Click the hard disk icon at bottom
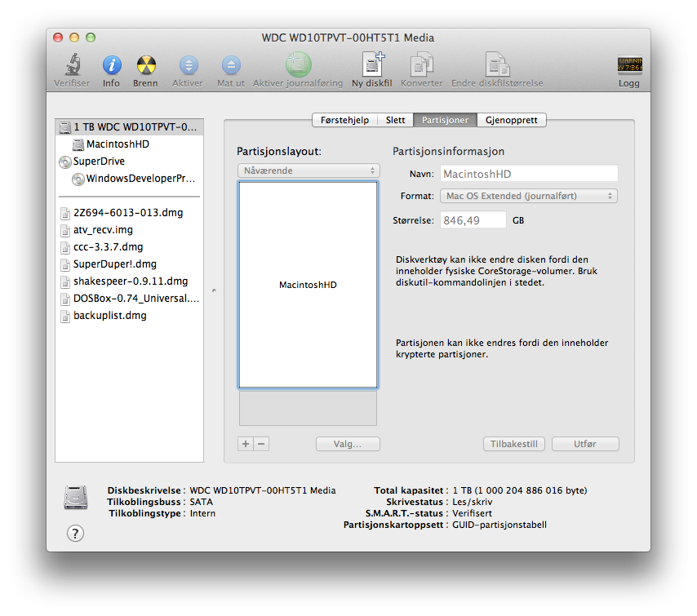This screenshot has height=616, width=697. tap(76, 498)
